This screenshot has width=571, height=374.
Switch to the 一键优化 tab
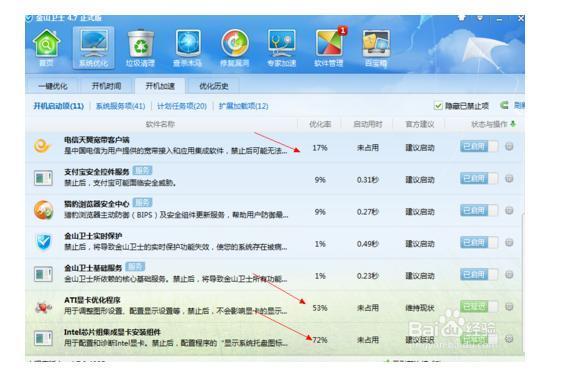[x=53, y=86]
